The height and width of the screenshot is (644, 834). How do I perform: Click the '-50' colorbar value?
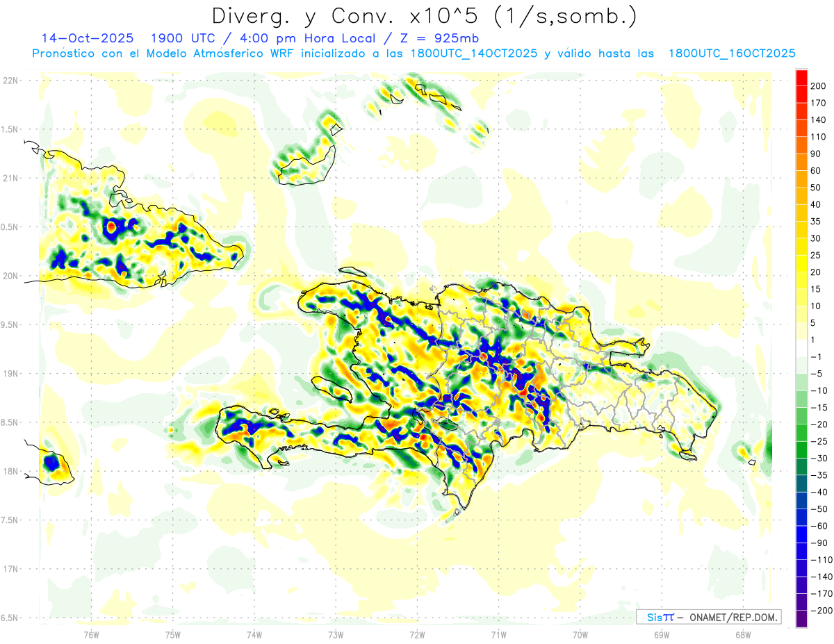818,509
